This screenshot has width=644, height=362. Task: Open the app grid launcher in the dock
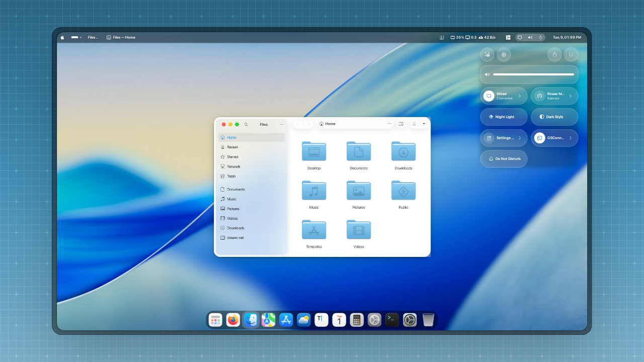215,320
